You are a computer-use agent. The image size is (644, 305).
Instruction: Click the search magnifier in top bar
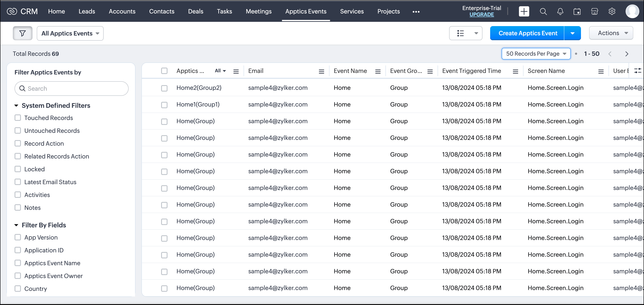(x=543, y=12)
